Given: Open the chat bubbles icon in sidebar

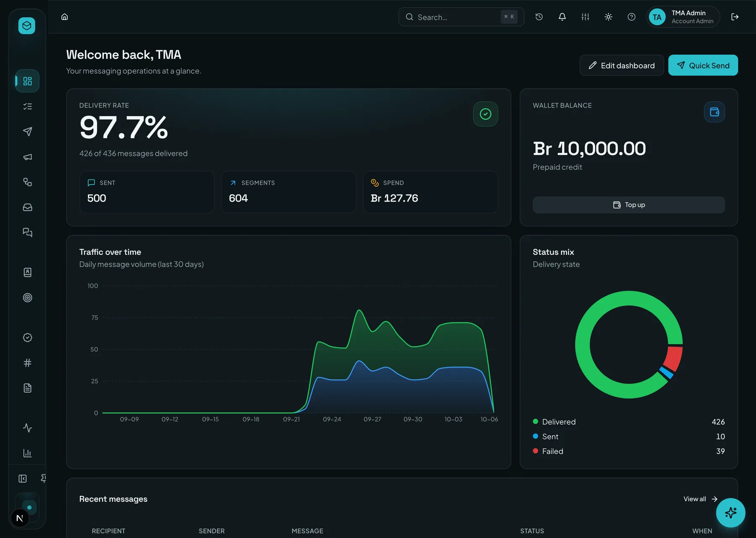Looking at the screenshot, I should [x=27, y=232].
